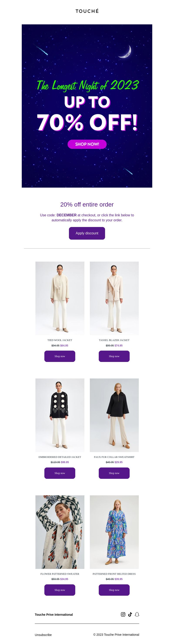Viewport: 174px width, 644px height.
Task: Shop now for Patterned Front Belted Dress
Action: click(114, 590)
